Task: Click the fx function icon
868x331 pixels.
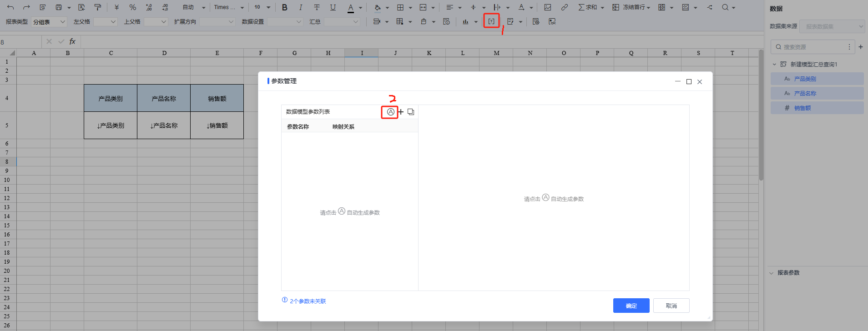Action: point(72,41)
